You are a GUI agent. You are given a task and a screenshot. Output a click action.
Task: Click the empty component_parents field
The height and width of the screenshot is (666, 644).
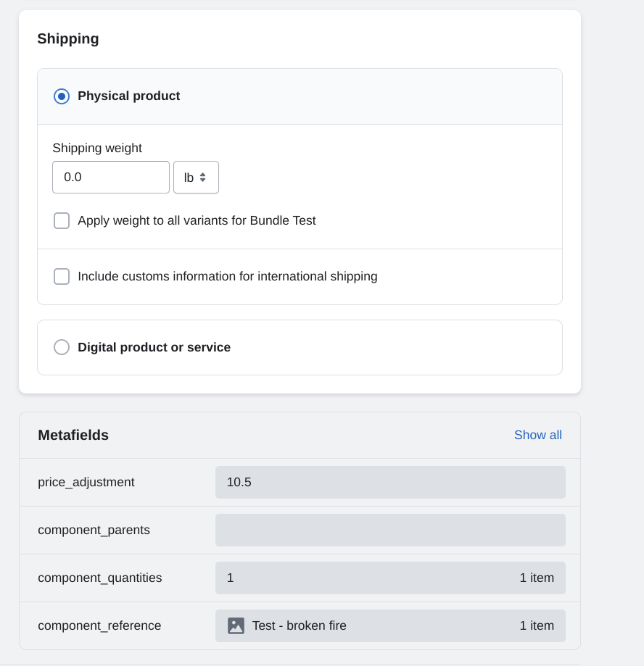coord(390,530)
